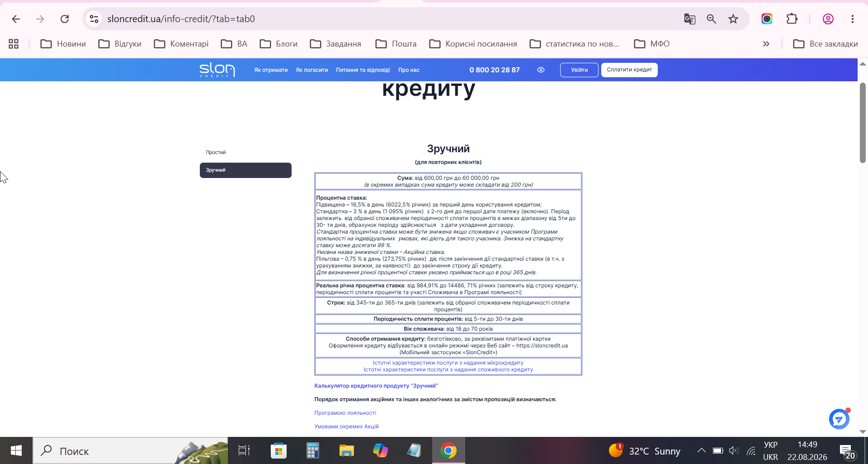Open the Chrome profile menu
868x464 pixels.
click(828, 19)
